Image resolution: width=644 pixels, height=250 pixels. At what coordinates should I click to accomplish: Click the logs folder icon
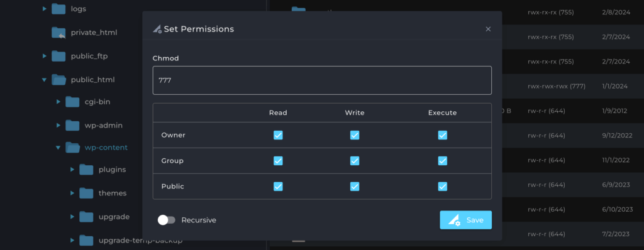(58, 9)
